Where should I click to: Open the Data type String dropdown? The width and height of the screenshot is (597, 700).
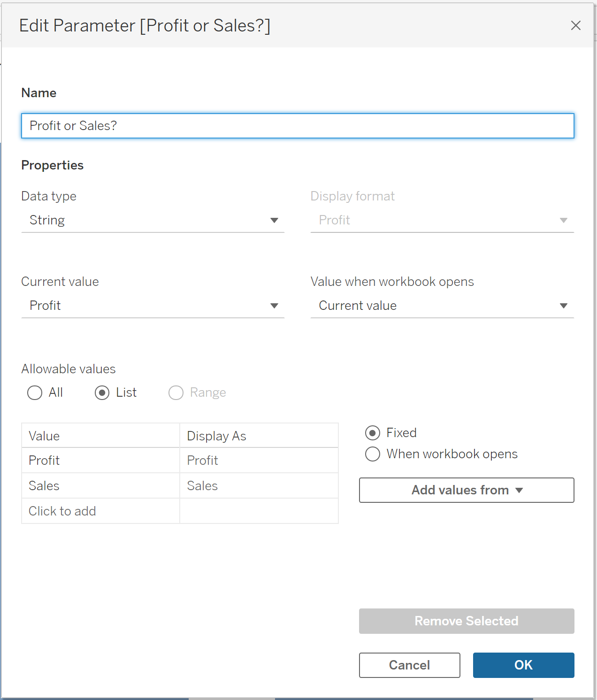coord(153,220)
